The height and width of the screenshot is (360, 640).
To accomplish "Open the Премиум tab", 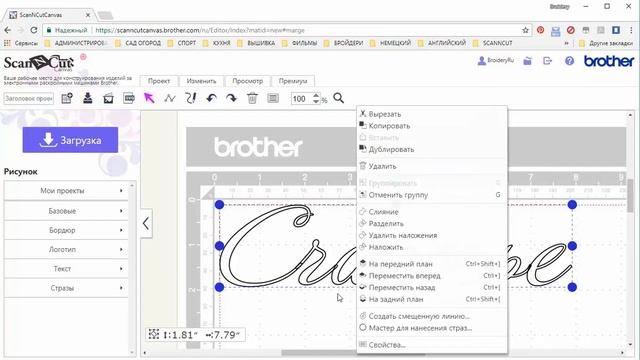I will click(293, 81).
